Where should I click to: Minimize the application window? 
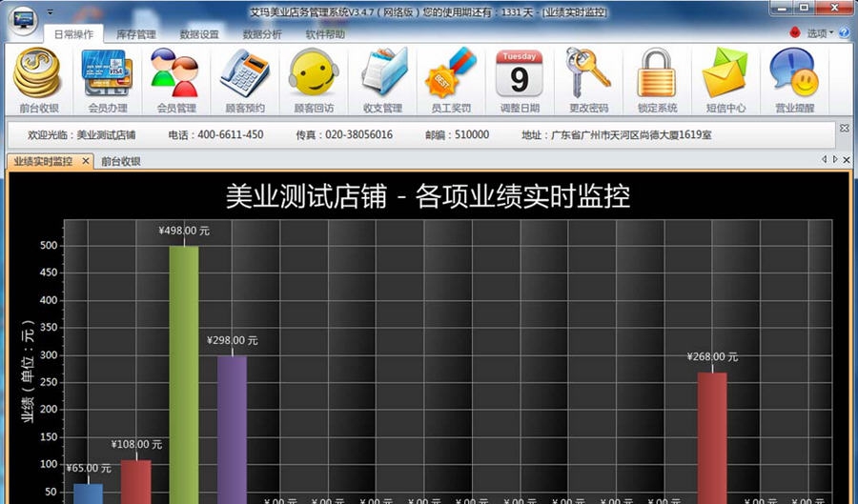click(x=782, y=8)
